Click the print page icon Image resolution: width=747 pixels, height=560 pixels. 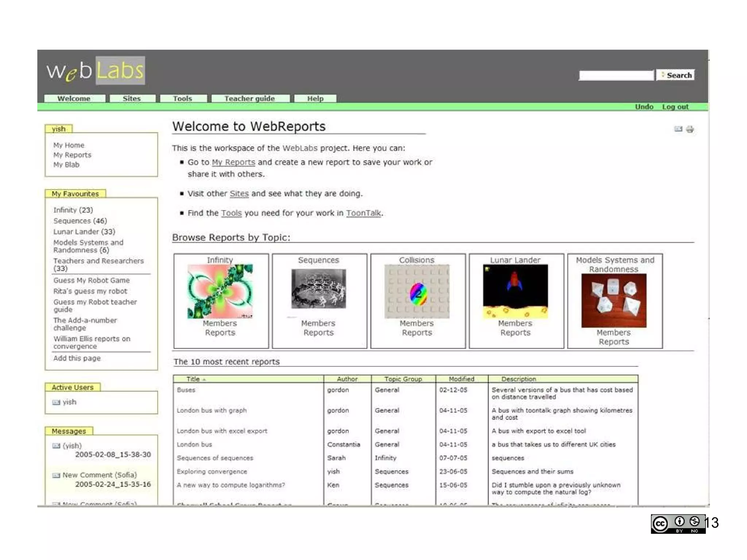pyautogui.click(x=690, y=129)
